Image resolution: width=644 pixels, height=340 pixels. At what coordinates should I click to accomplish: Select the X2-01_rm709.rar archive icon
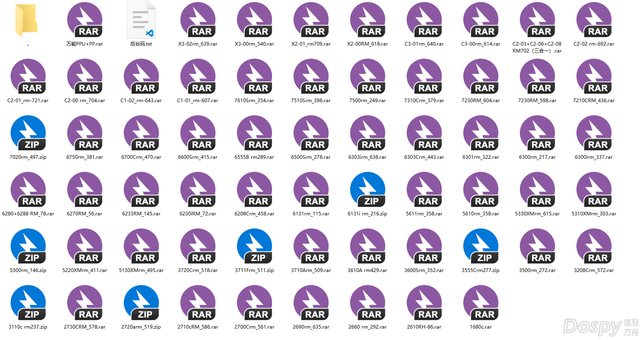tap(311, 20)
